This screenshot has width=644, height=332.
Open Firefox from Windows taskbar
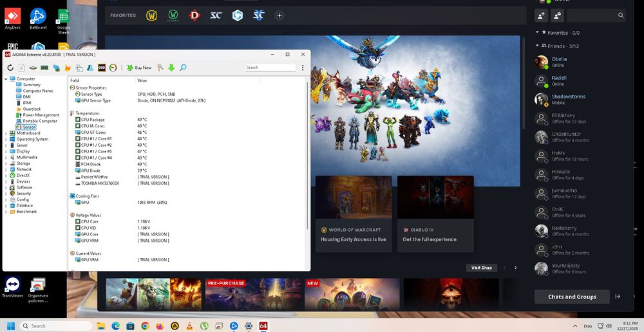coord(160,326)
